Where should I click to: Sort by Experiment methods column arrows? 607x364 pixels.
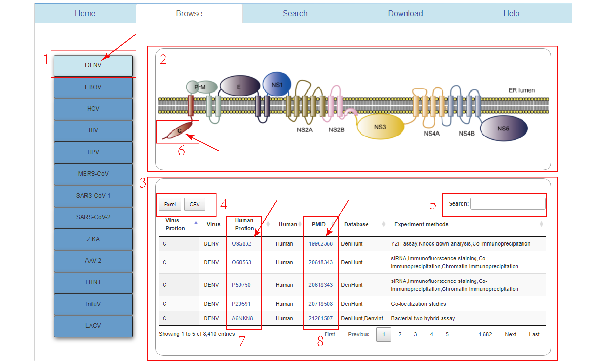coord(541,224)
